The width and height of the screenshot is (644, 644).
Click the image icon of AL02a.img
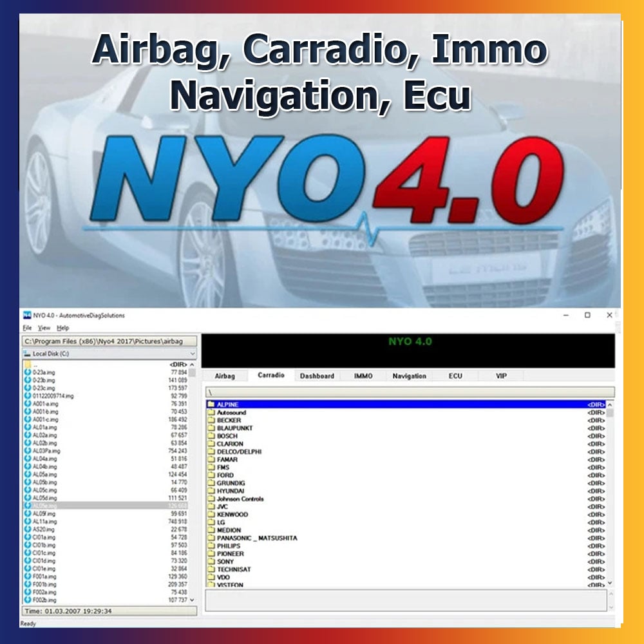(28, 435)
